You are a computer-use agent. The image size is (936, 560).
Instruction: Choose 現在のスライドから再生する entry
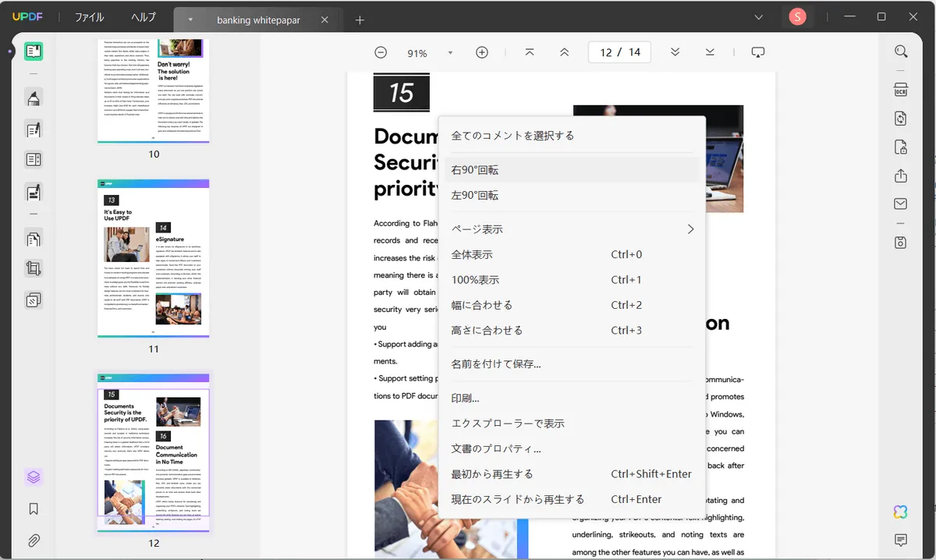[x=572, y=499]
